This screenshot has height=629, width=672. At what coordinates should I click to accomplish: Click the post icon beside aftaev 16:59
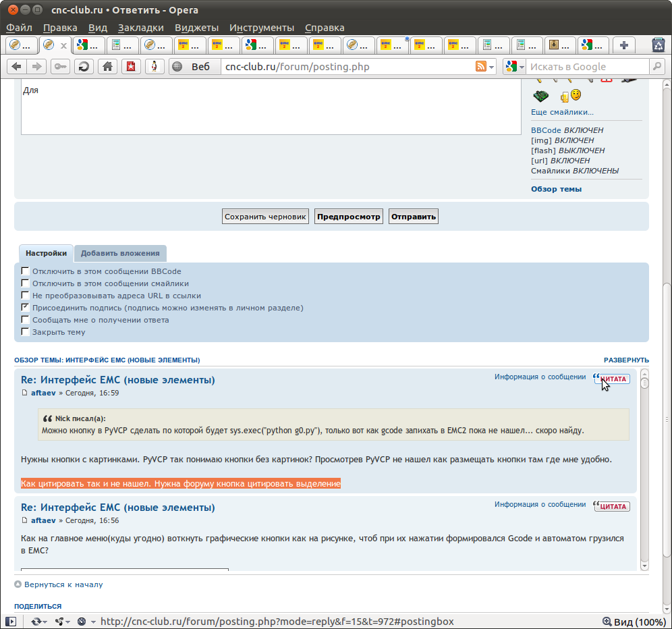(x=24, y=393)
